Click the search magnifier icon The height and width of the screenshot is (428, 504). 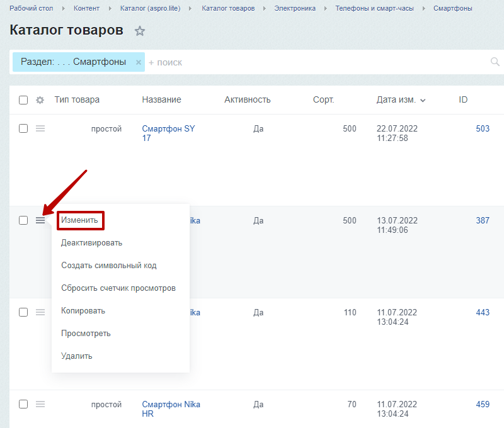[x=495, y=62]
